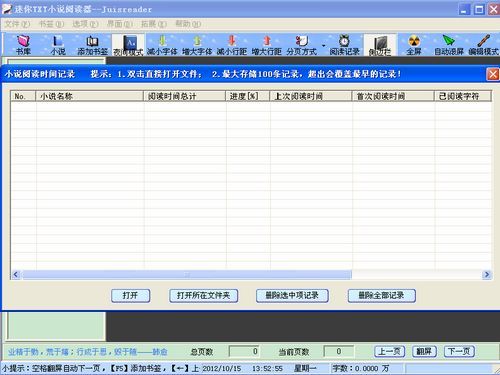
Task: Open the 界面(I) menu
Action: point(120,24)
